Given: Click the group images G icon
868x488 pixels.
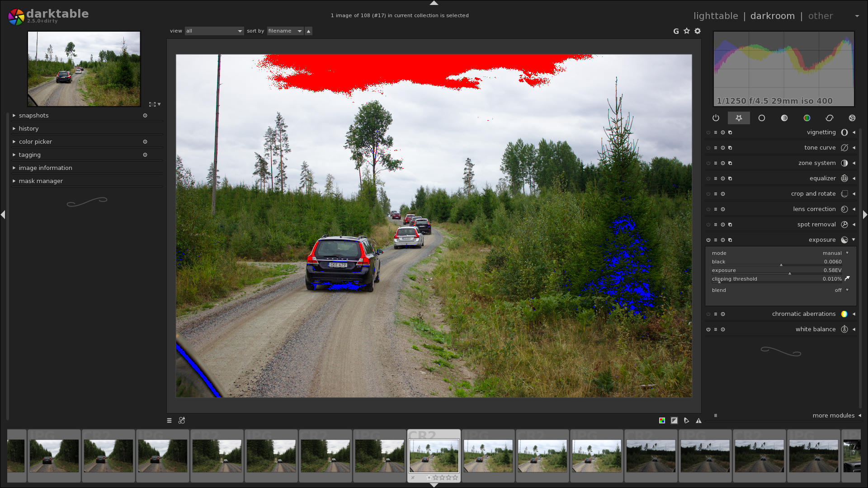Looking at the screenshot, I should (x=676, y=31).
